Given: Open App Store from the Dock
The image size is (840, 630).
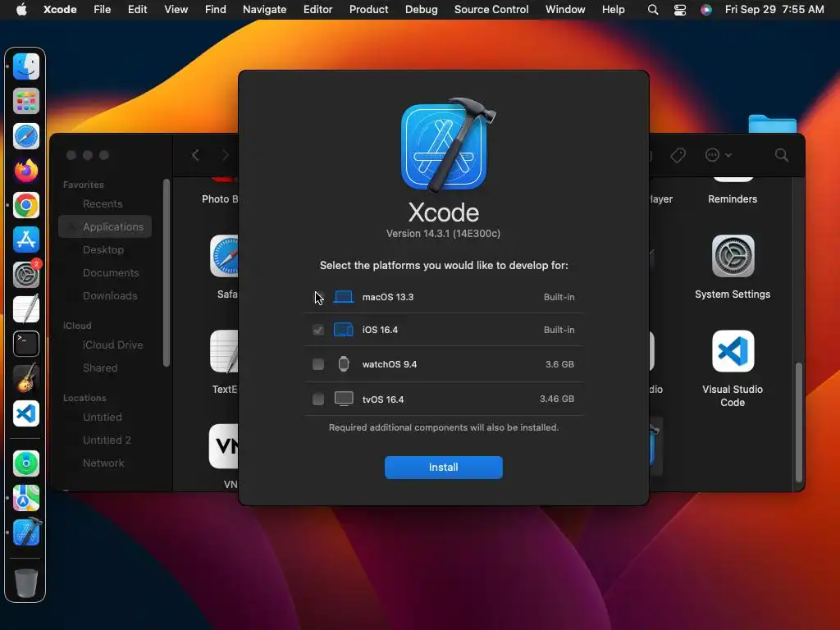Looking at the screenshot, I should (25, 240).
